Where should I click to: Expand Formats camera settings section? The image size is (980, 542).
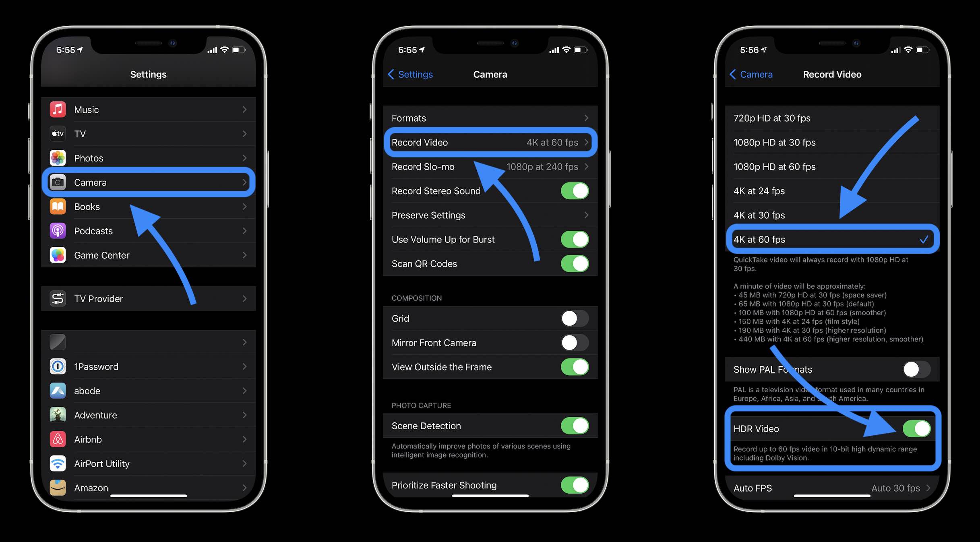[x=490, y=118]
